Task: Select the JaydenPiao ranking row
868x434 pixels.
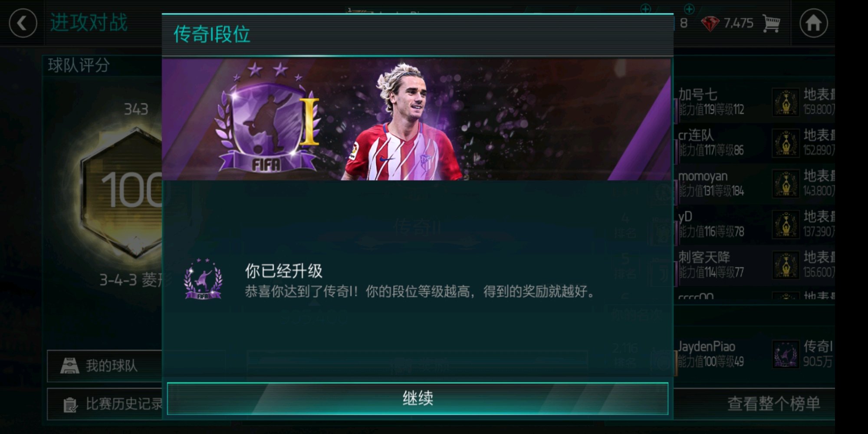Action: 754,354
